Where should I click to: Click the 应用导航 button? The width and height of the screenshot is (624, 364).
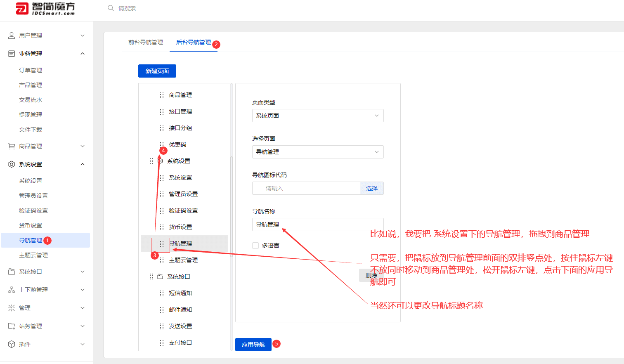pos(253,345)
